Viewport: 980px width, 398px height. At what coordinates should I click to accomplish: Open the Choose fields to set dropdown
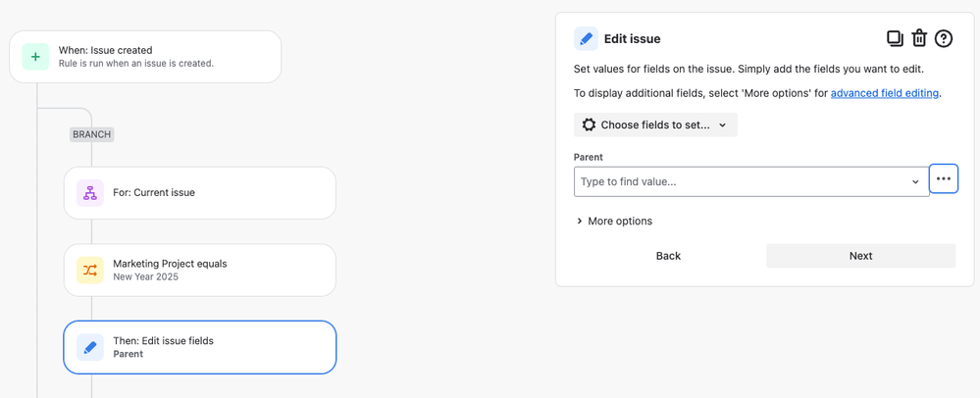(x=655, y=124)
